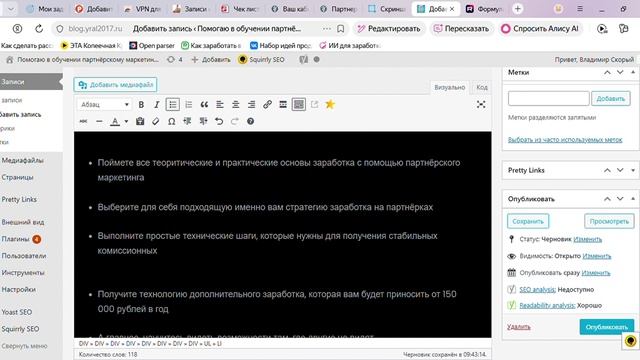This screenshot has width=640, height=360.
Task: Move Pretty Links panel up
Action: click(607, 170)
